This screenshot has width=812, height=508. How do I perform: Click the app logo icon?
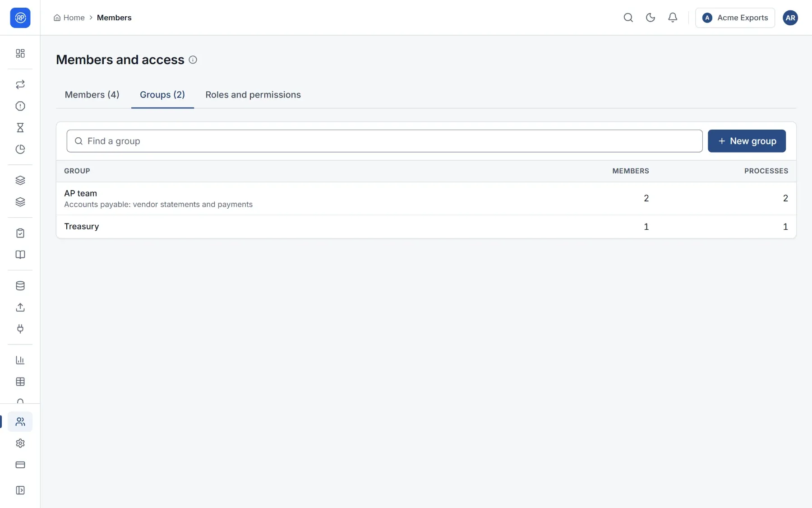click(x=20, y=18)
